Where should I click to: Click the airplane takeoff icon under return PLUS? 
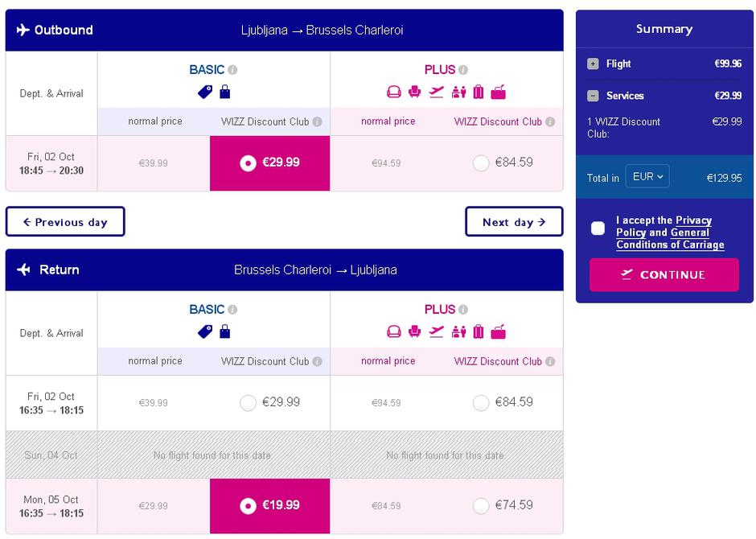pos(437,331)
